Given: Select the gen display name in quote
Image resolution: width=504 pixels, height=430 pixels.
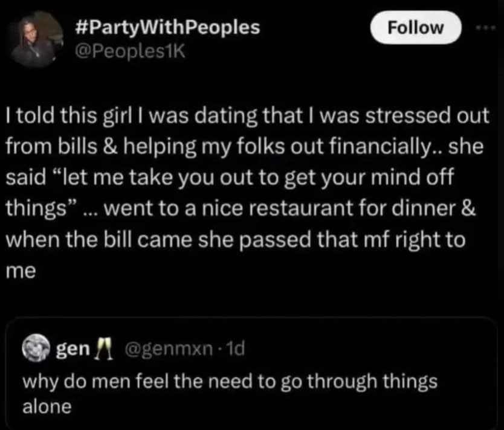Looking at the screenshot, I should 77,351.
